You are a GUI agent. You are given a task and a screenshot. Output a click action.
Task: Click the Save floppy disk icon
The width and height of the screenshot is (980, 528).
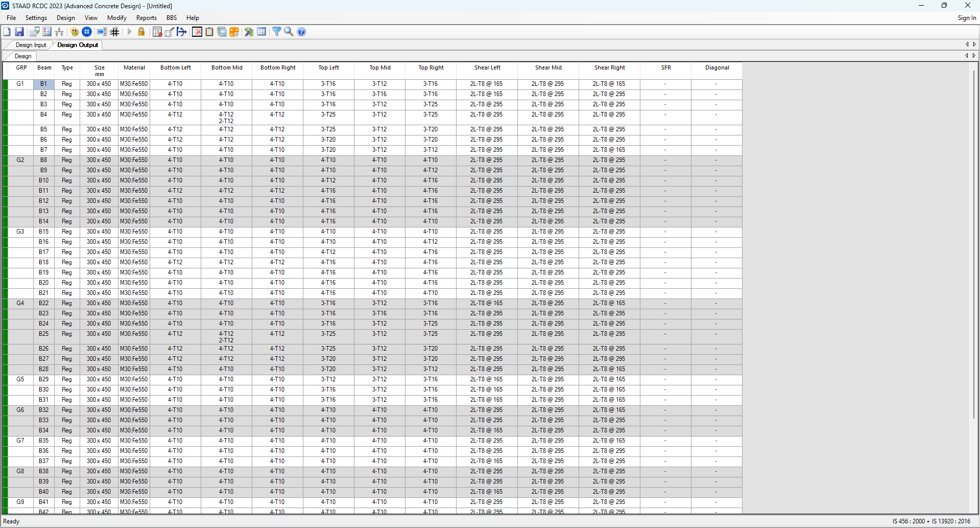[19, 32]
